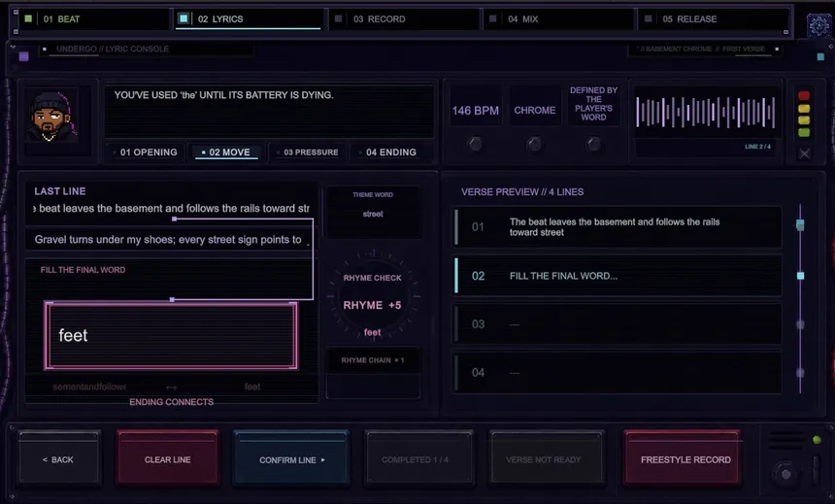Image resolution: width=835 pixels, height=504 pixels.
Task: Select the 02 MOVE section tab
Action: coord(226,152)
